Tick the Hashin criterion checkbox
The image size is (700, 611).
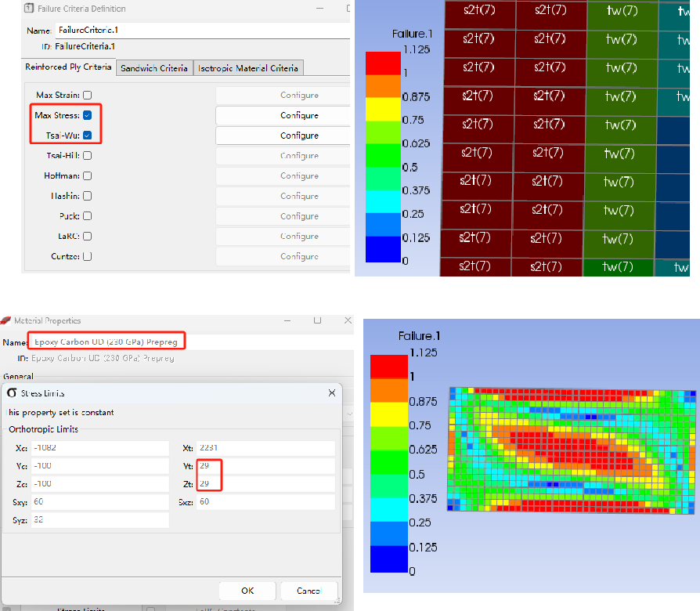(88, 196)
